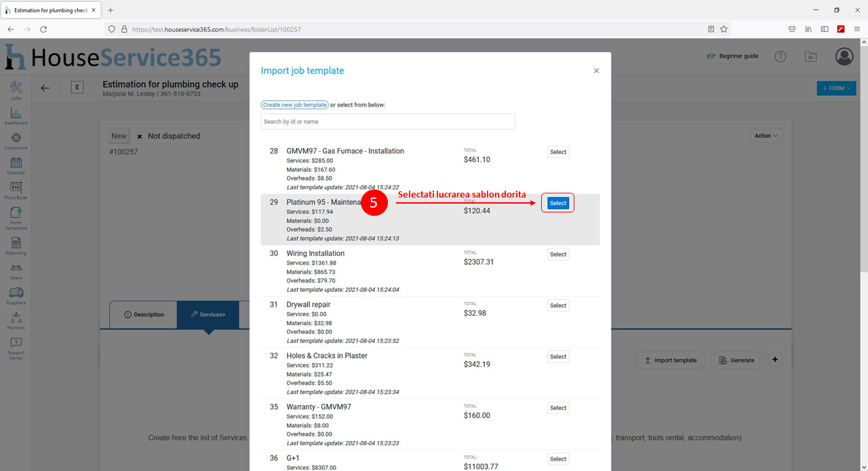Open the Reporting sidebar icon

coord(16,245)
